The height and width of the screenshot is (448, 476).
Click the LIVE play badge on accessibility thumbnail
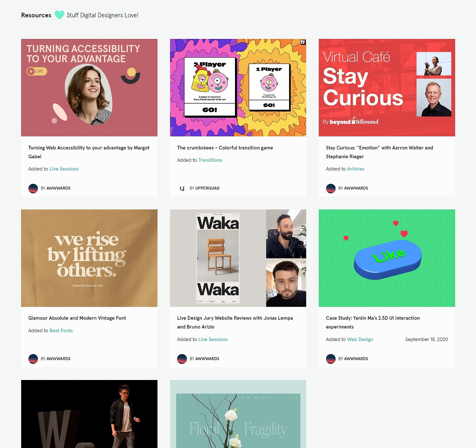pos(37,71)
